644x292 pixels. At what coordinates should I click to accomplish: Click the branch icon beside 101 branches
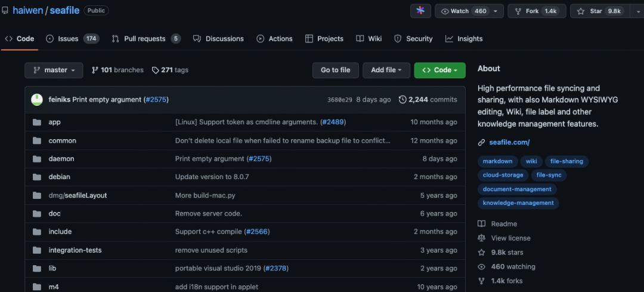click(95, 70)
